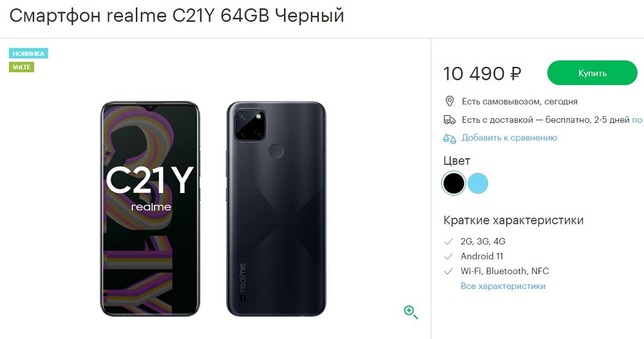Click the scales comparison icon
The width and height of the screenshot is (644, 339).
tap(450, 139)
